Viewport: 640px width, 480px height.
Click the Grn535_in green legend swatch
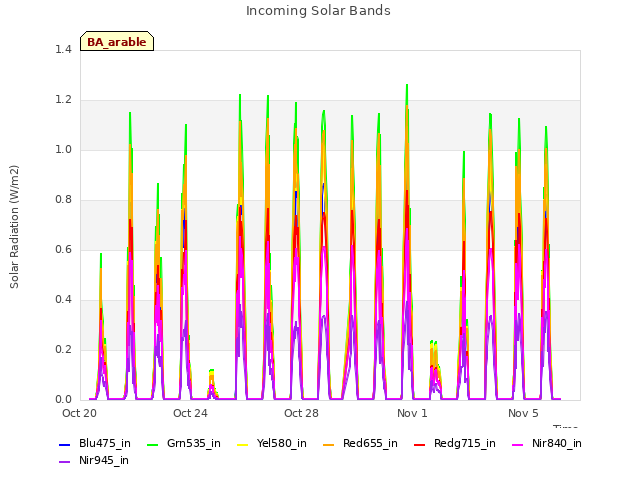click(x=152, y=445)
